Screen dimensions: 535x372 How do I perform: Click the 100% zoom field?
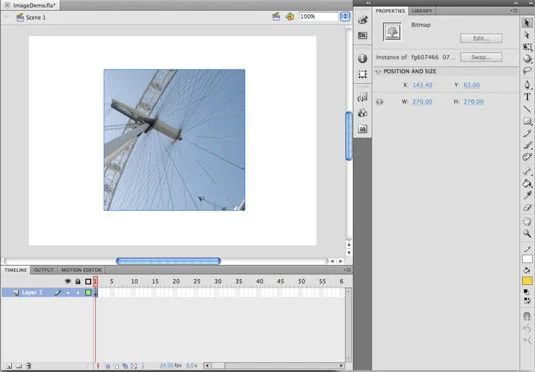click(318, 16)
